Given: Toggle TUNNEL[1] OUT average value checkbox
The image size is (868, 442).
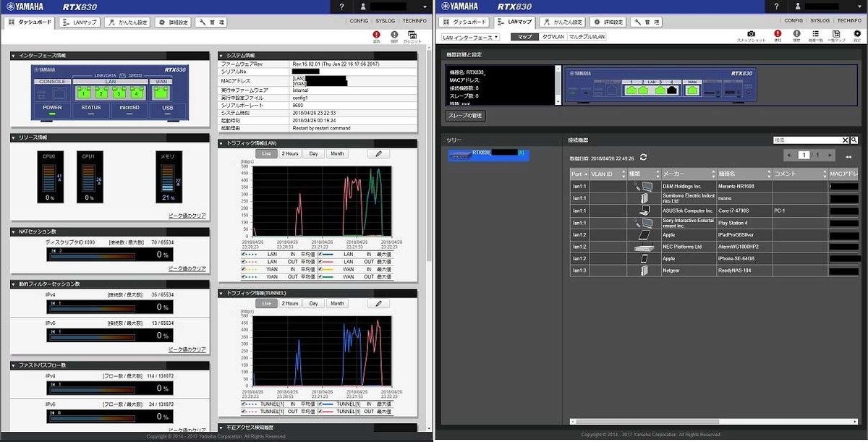Looking at the screenshot, I should tap(244, 411).
